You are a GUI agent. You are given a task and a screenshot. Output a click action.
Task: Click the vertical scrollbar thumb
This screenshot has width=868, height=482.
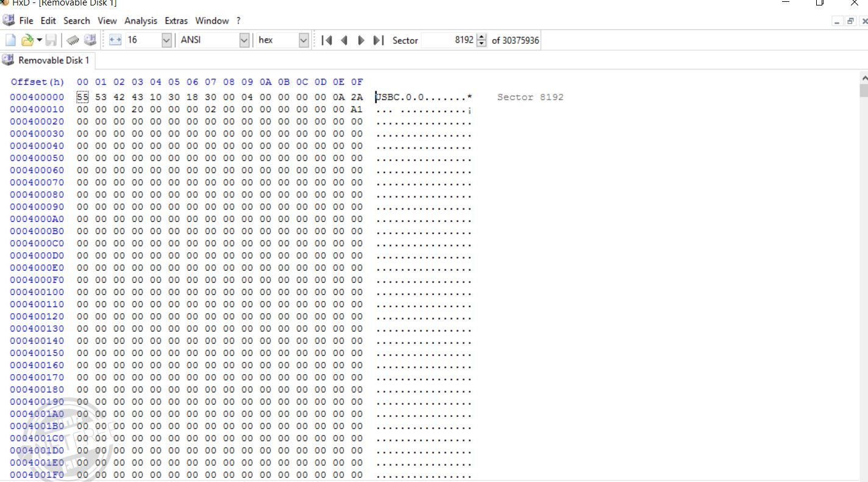(x=863, y=91)
